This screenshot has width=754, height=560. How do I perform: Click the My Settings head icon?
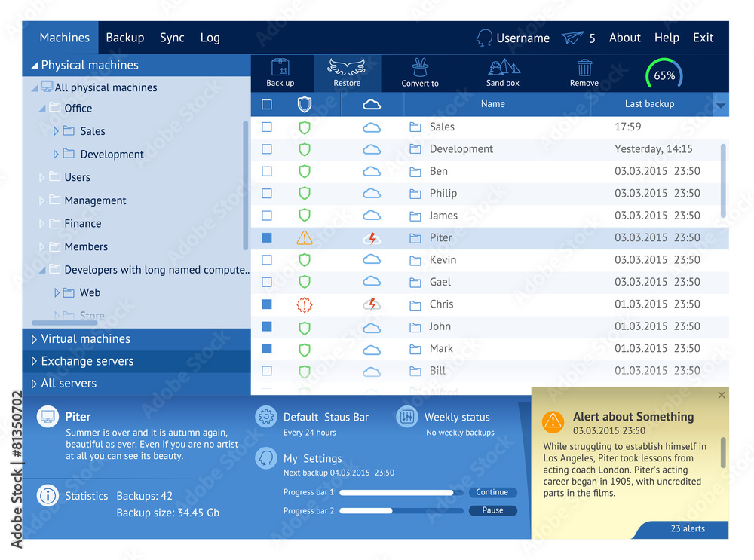[x=266, y=458]
